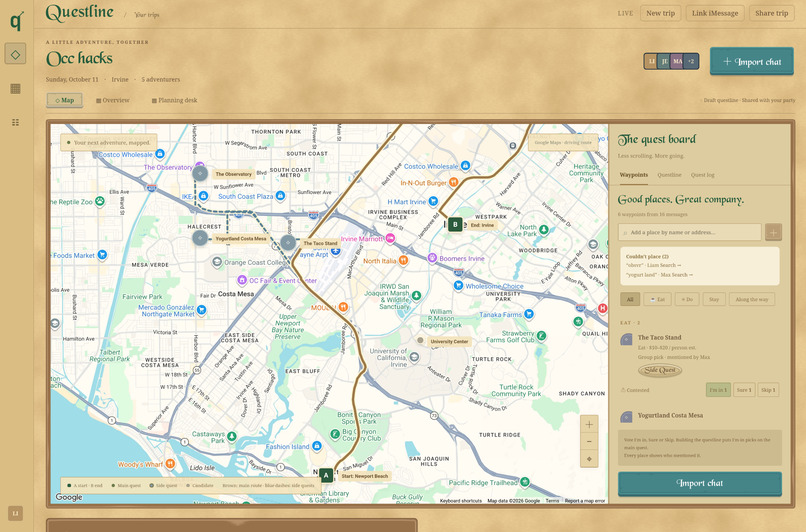Open the small dotted-grid icon in sidebar
This screenshot has height=532, width=806.
click(x=15, y=122)
